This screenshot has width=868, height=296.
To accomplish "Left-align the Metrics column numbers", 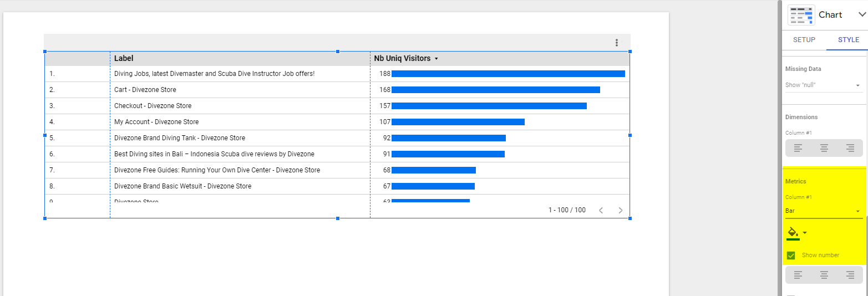I will coord(798,274).
